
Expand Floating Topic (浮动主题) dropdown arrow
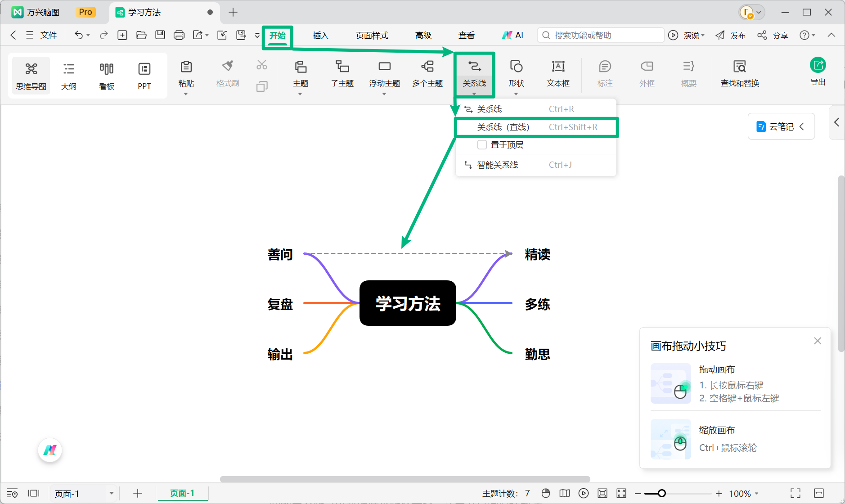tap(384, 94)
